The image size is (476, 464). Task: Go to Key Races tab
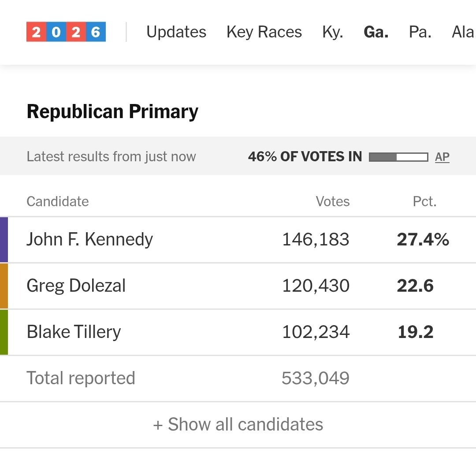[x=264, y=32]
